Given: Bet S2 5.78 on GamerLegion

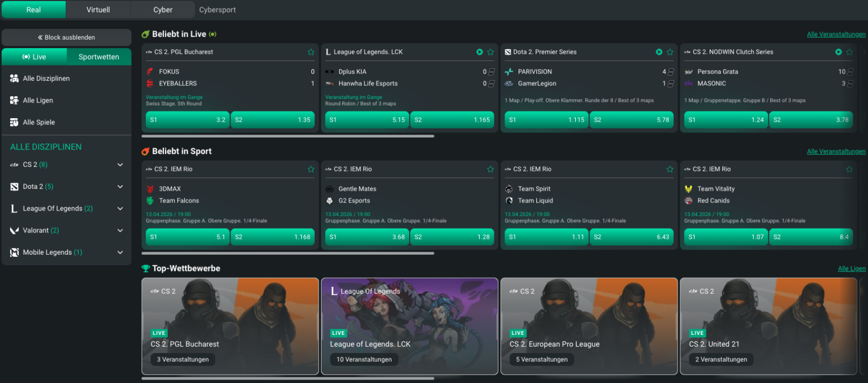Looking at the screenshot, I should [632, 120].
